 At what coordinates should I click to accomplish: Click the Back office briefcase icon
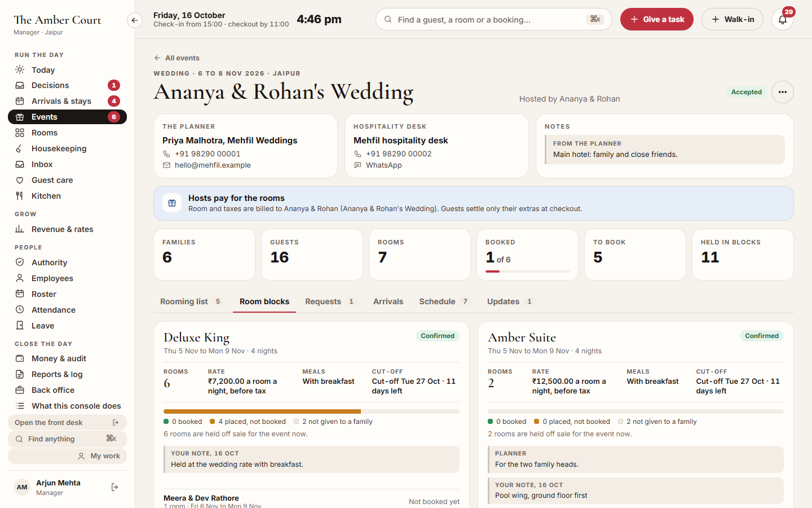tap(20, 390)
